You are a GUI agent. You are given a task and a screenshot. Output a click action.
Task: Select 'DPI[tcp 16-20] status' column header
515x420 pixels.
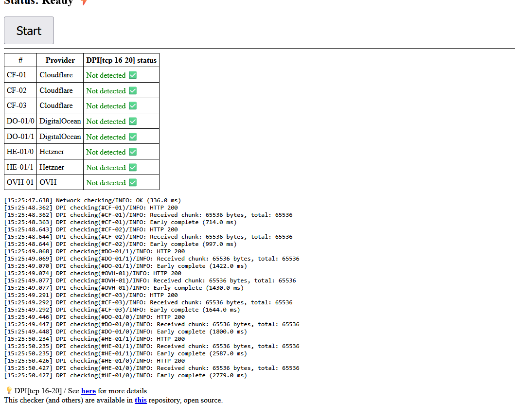pyautogui.click(x=121, y=60)
